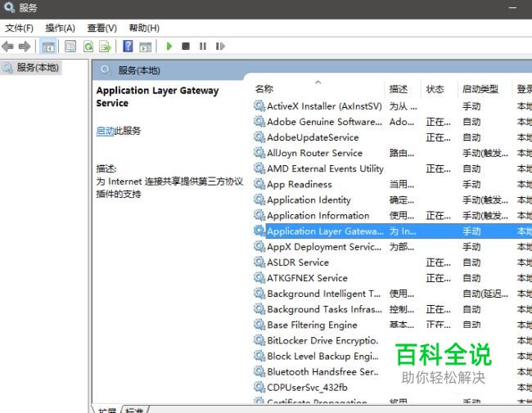Select ASLDR Service in the list
Image resolution: width=532 pixels, height=413 pixels.
(x=298, y=262)
